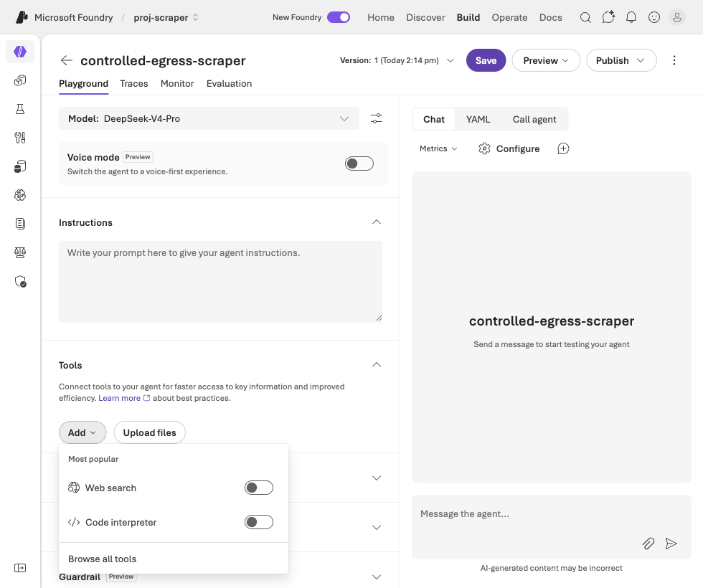Go to Build in top navigation
This screenshot has width=703, height=588.
coord(468,17)
